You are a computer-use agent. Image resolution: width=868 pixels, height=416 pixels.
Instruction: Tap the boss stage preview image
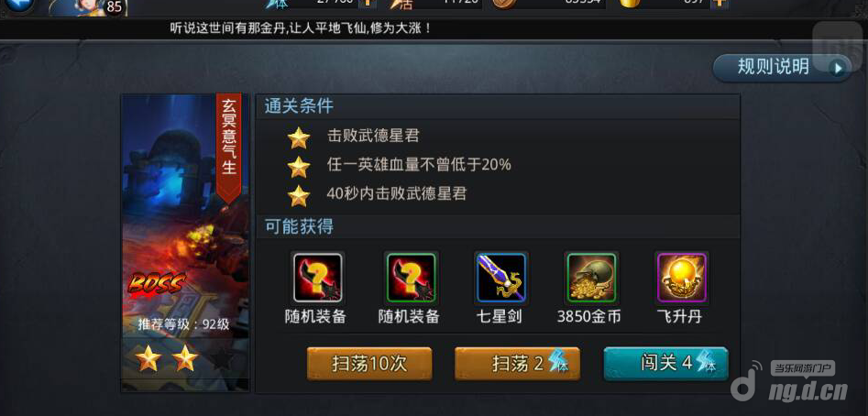click(185, 215)
